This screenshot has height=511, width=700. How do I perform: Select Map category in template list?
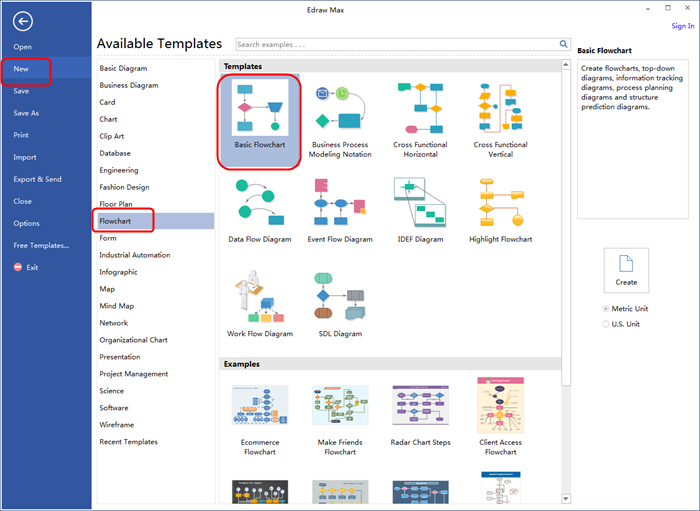pyautogui.click(x=107, y=289)
